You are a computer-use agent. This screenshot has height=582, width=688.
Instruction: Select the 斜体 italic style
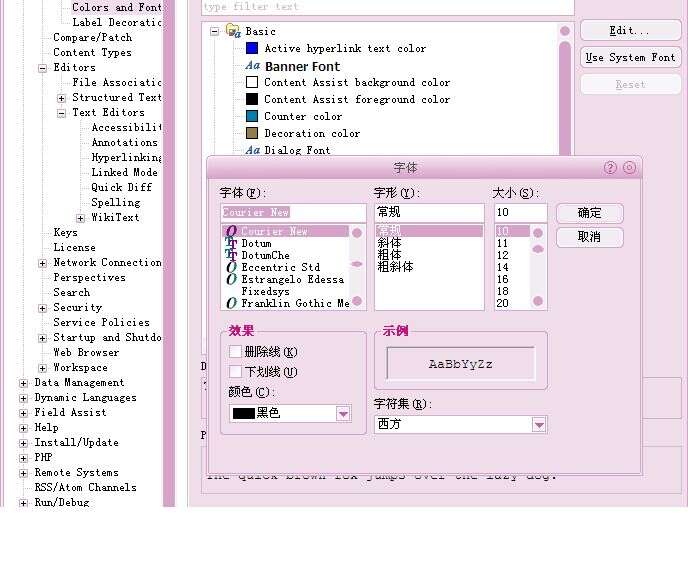tap(389, 243)
